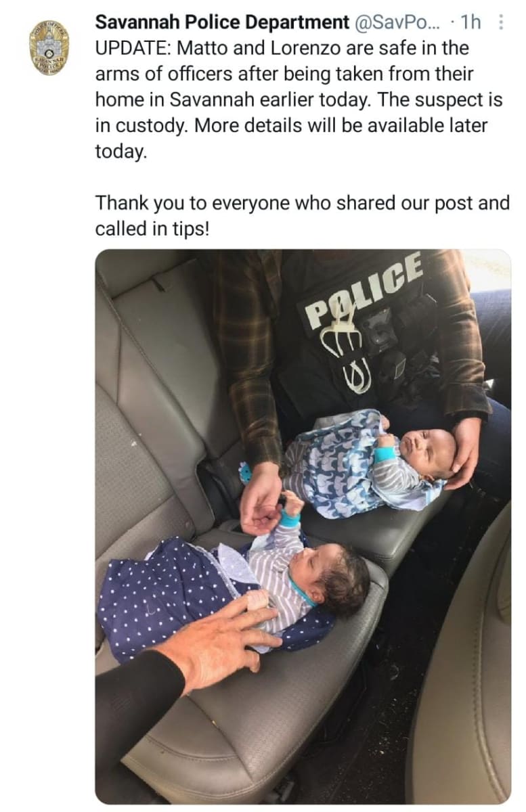Image resolution: width=526 pixels, height=812 pixels.
Task: Tap the Savannah Police Department display name
Action: pos(223,22)
